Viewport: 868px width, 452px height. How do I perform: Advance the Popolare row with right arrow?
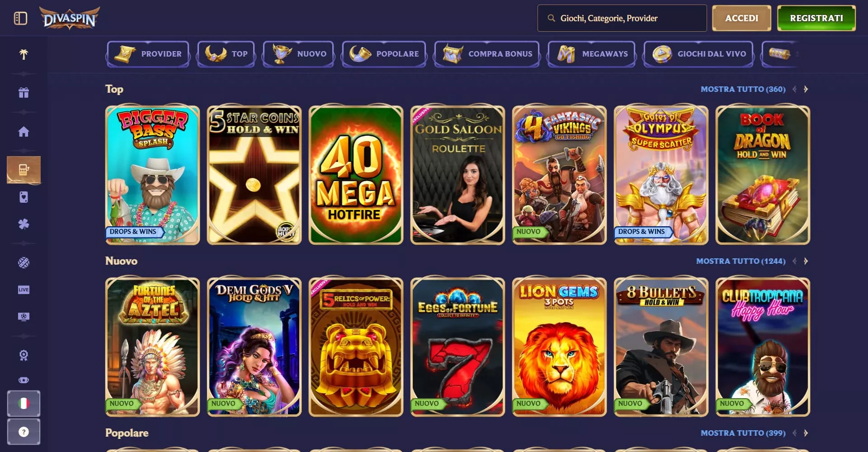click(x=806, y=433)
